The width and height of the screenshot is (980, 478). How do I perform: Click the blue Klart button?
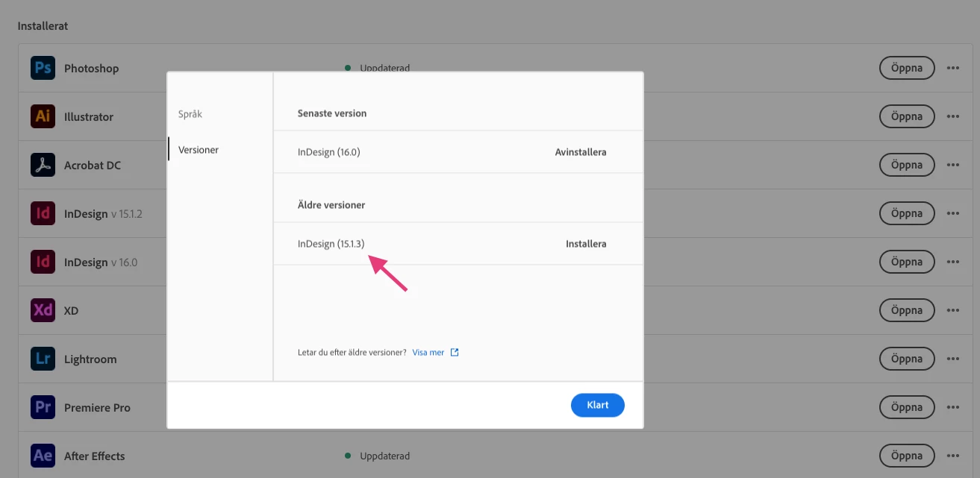pos(598,405)
